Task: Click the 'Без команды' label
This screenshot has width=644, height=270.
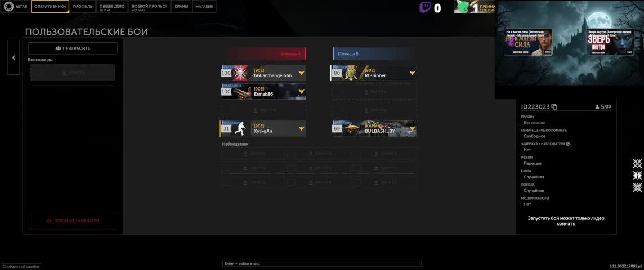Action: [41, 60]
